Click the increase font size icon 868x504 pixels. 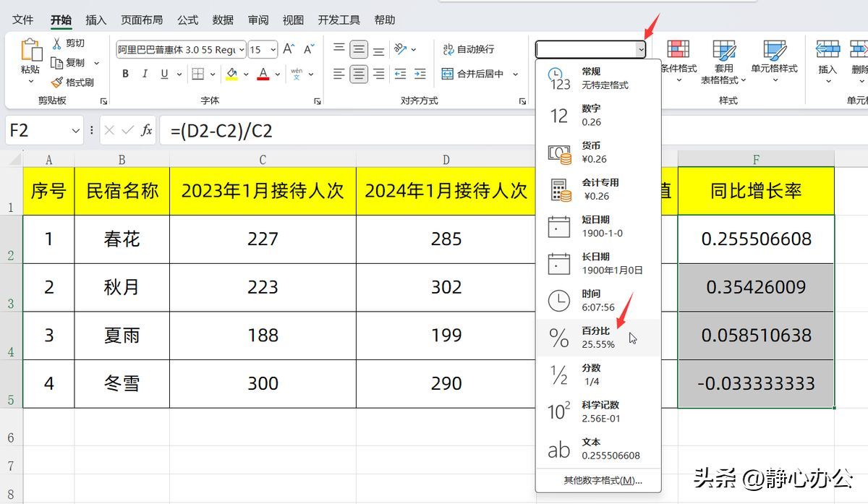tap(288, 48)
